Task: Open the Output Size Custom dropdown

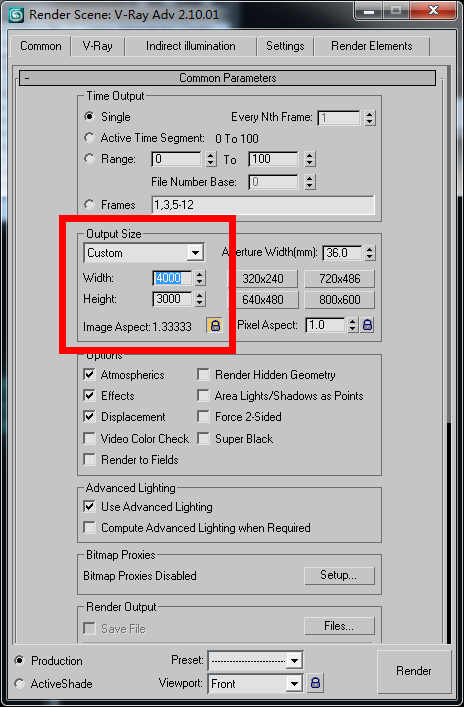Action: (x=144, y=252)
